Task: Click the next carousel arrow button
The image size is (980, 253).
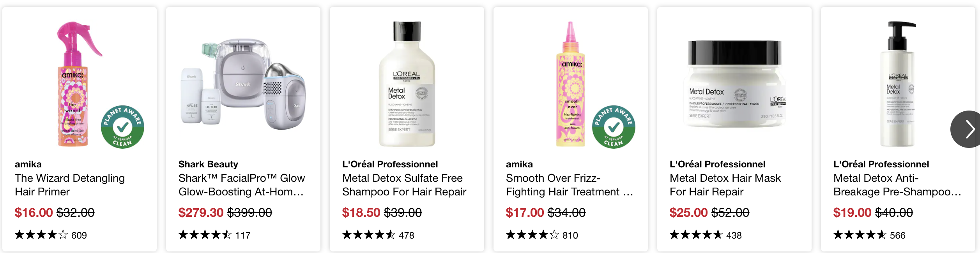Action: click(x=966, y=129)
